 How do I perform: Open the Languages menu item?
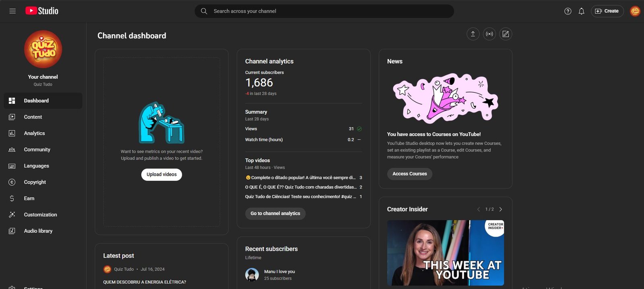click(43, 166)
